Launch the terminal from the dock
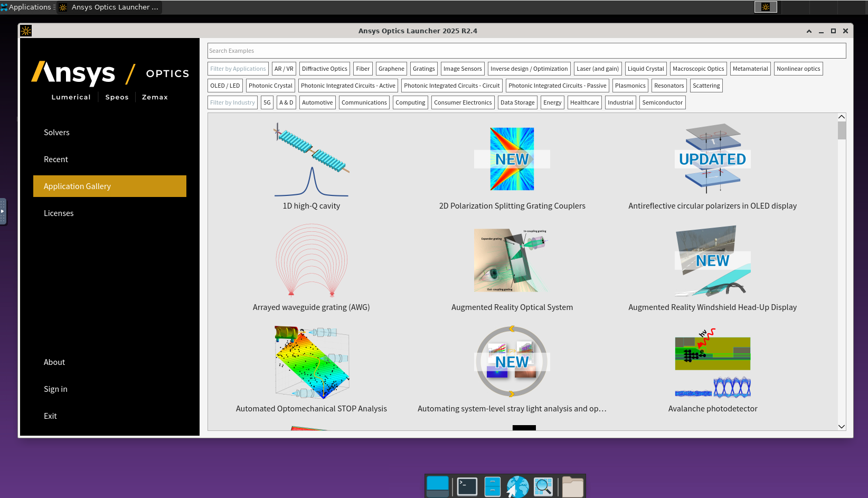 (x=467, y=486)
